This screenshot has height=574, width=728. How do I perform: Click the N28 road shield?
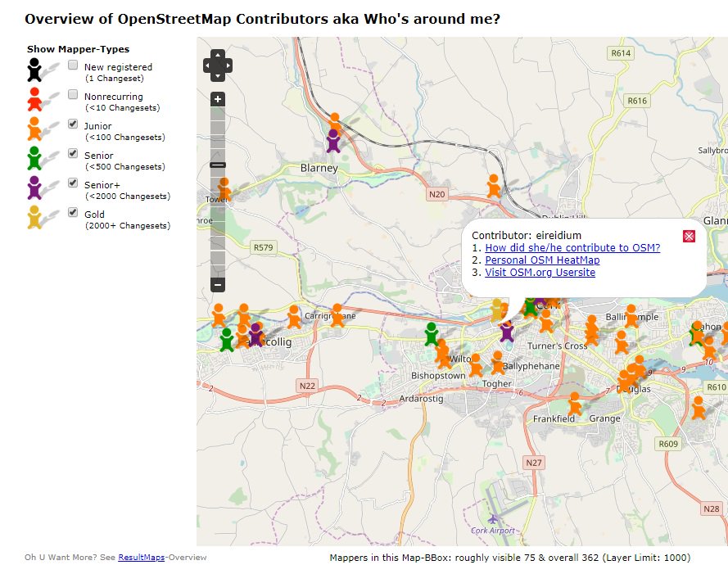click(712, 508)
